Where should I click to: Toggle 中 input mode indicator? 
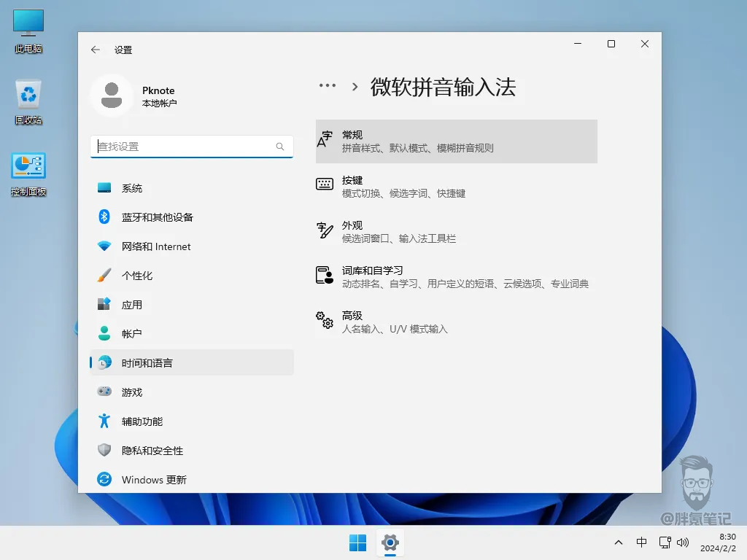click(641, 542)
